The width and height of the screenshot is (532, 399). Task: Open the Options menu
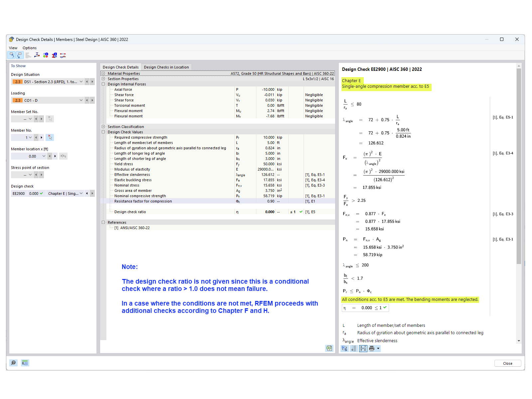pyautogui.click(x=30, y=48)
